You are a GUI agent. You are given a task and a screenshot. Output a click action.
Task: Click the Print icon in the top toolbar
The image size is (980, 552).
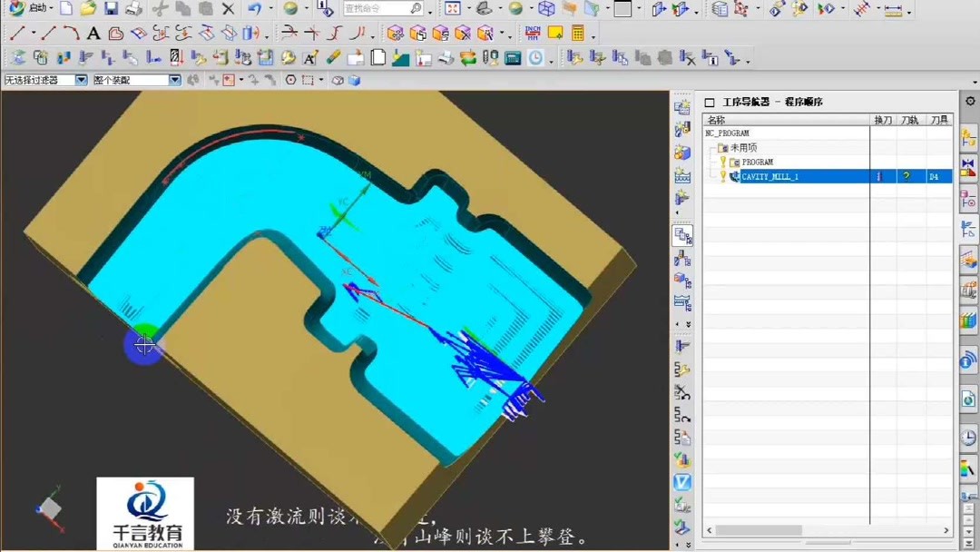point(132,8)
